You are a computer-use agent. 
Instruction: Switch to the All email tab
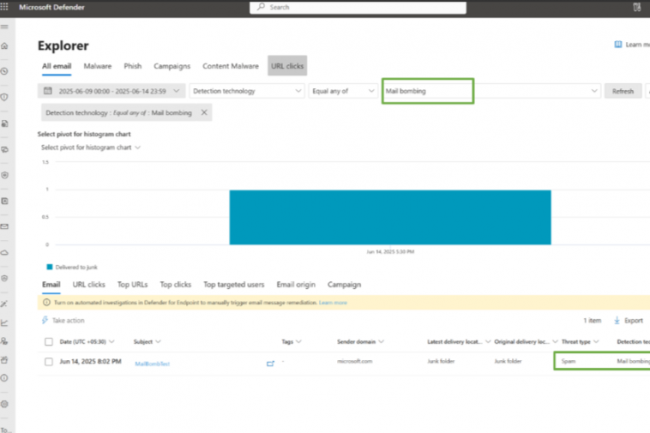coord(56,66)
